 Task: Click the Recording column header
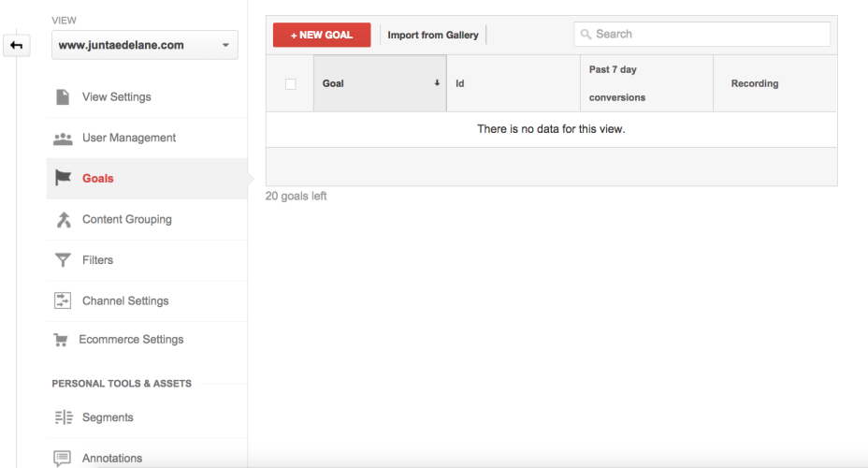775,83
